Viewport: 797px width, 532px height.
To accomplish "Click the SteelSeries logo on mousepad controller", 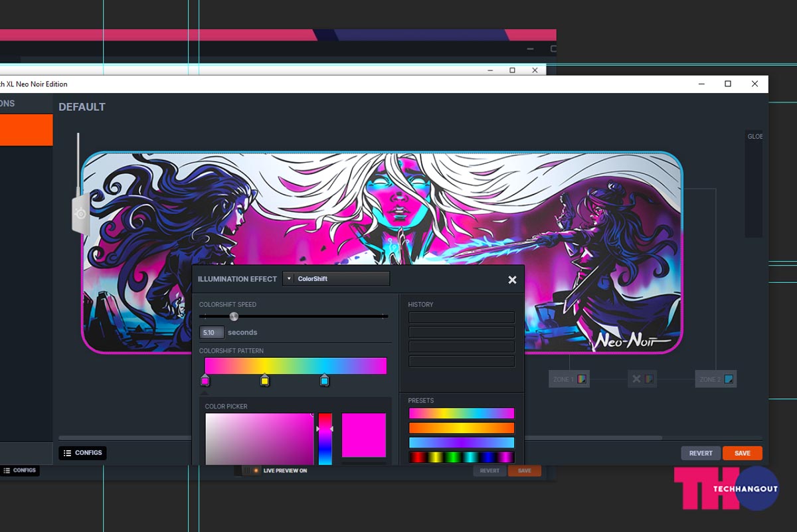I will pos(80,214).
